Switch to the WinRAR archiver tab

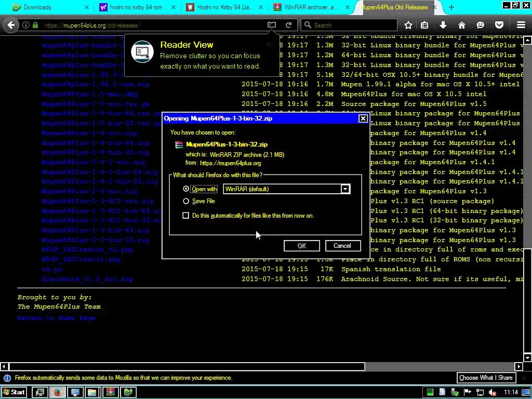[x=311, y=7]
